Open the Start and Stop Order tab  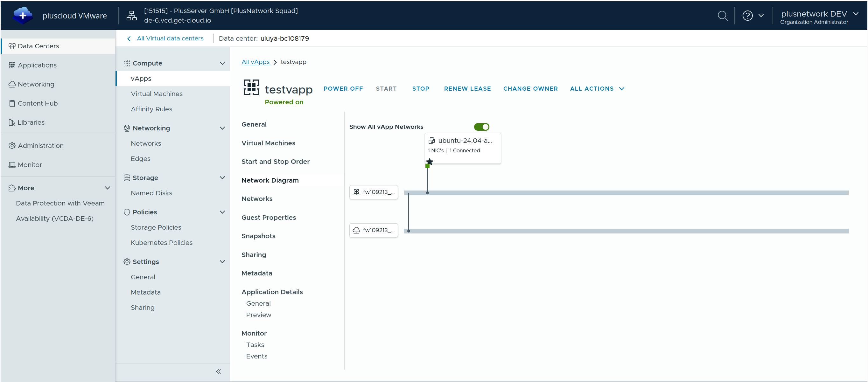click(x=275, y=162)
